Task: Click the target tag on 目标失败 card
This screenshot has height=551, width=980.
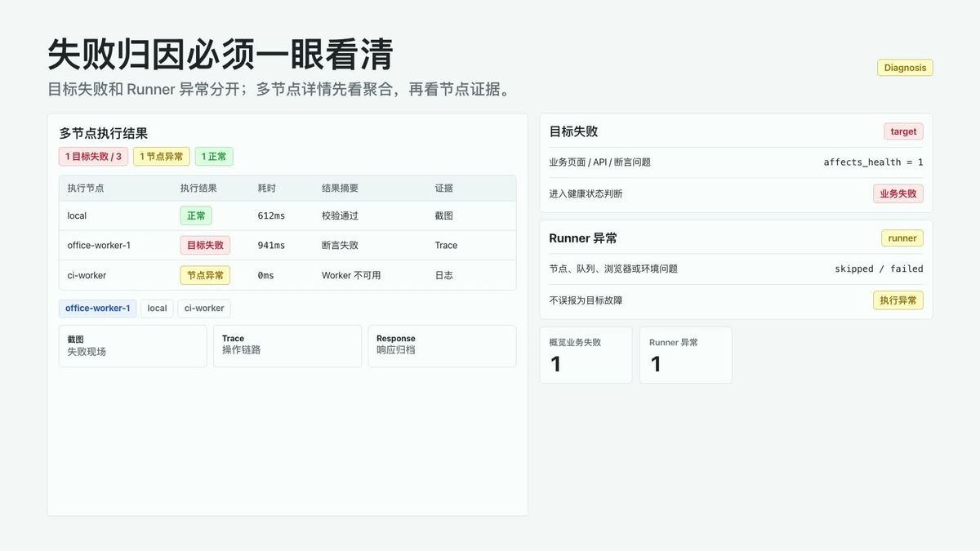Action: click(x=903, y=131)
